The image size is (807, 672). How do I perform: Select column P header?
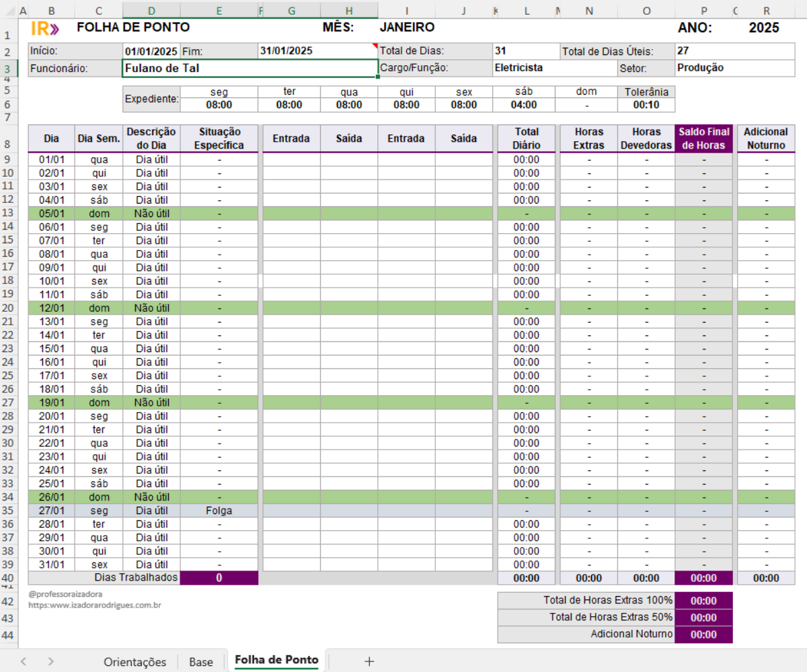[704, 11]
